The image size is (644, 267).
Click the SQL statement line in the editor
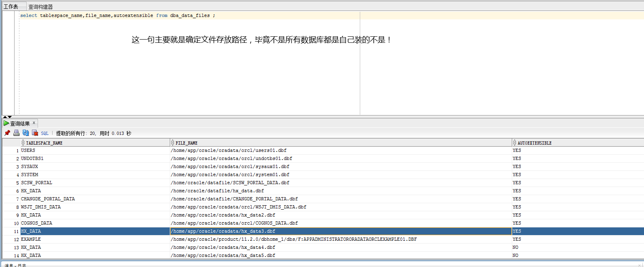click(x=118, y=15)
